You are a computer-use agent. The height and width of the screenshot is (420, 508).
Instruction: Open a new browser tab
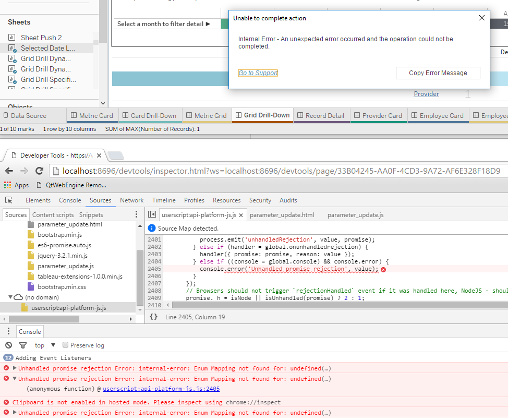[x=116, y=155]
